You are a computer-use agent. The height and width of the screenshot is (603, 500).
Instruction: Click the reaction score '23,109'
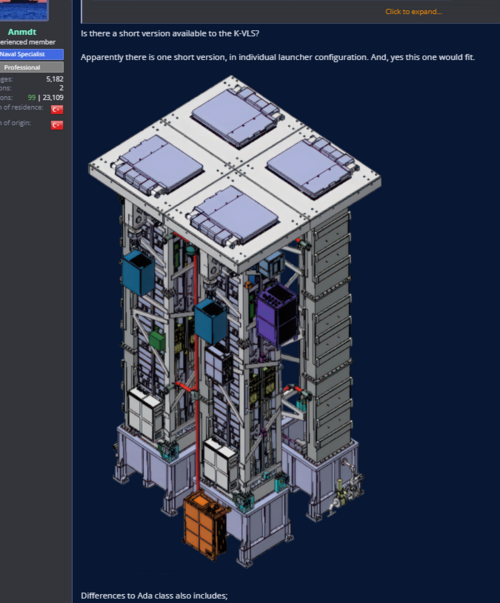click(53, 97)
